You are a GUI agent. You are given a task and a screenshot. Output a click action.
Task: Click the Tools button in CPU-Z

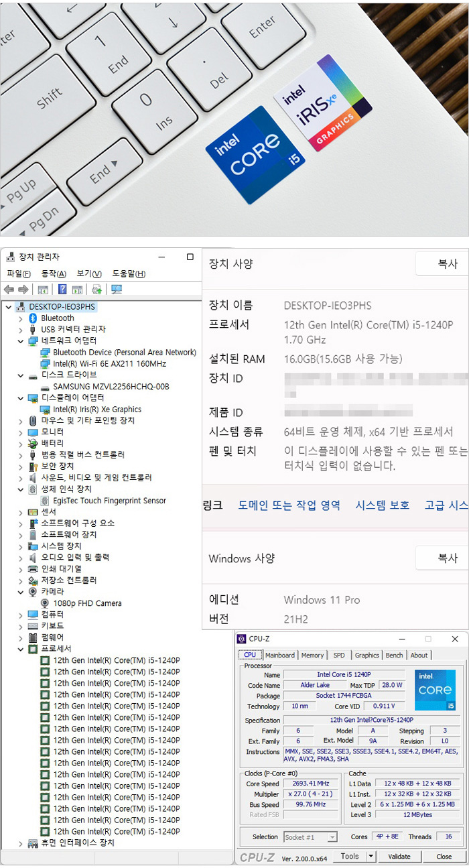pyautogui.click(x=350, y=856)
